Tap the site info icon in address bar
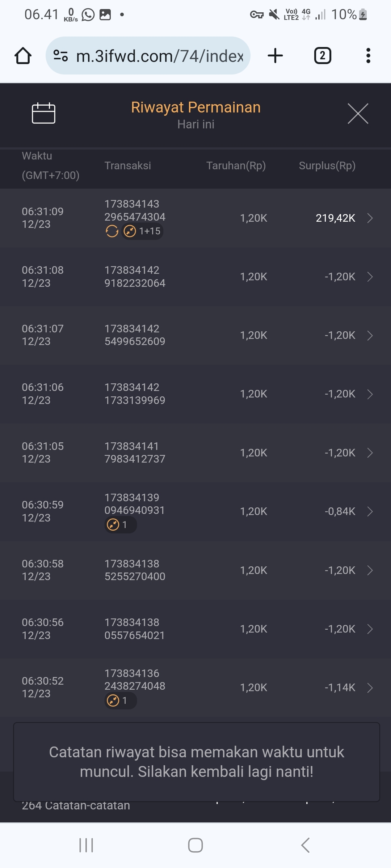 [x=60, y=56]
